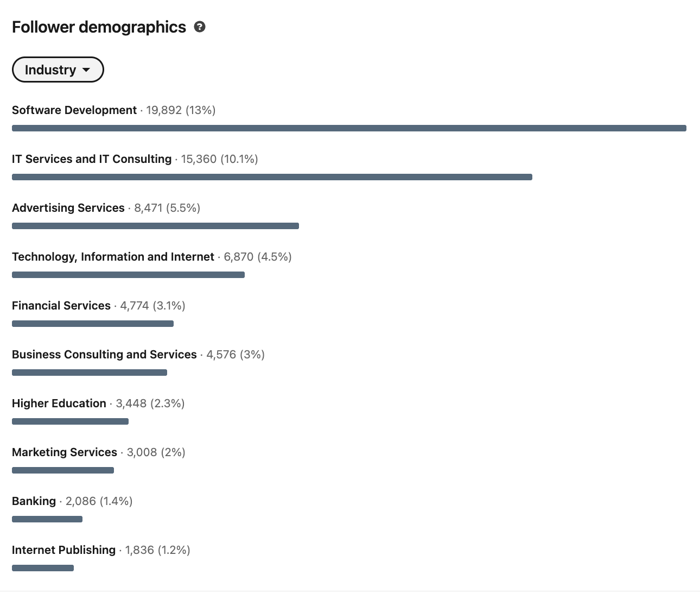Click the Follower demographics heading

pyautogui.click(x=99, y=27)
